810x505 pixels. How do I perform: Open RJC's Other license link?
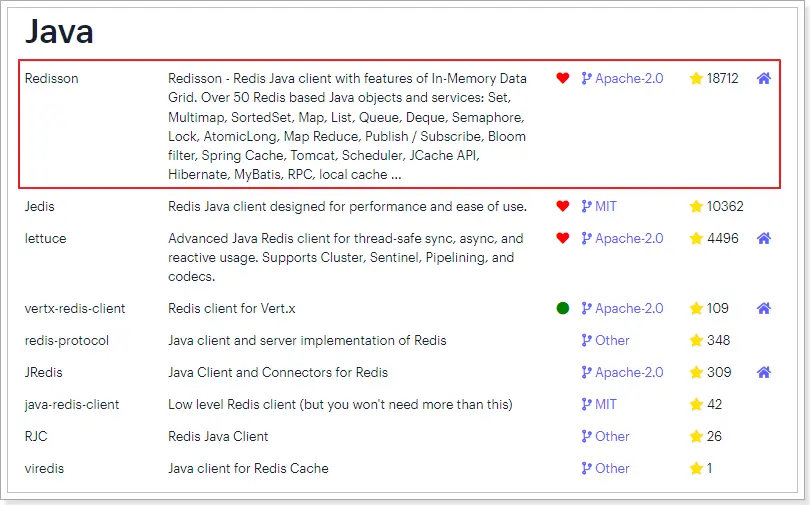(x=605, y=436)
